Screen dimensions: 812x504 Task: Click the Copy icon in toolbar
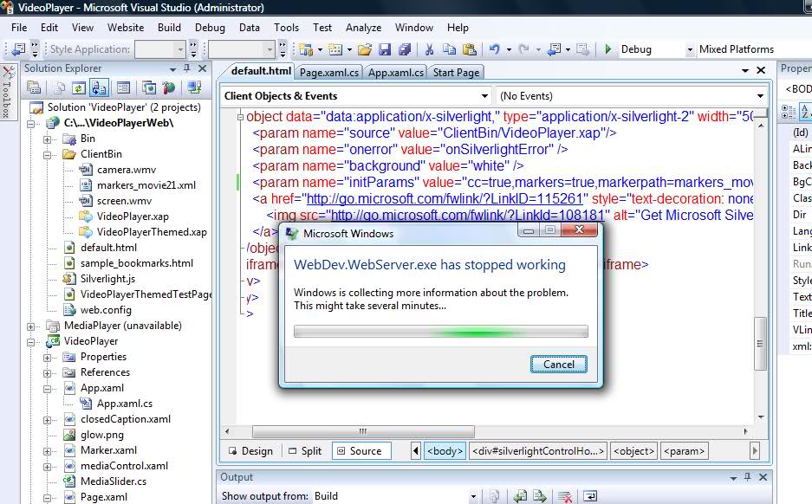point(449,49)
